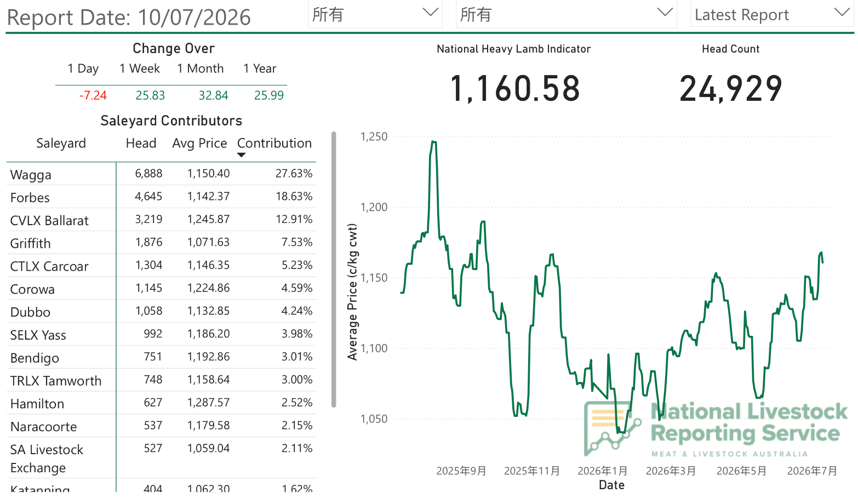Select the TRLX Tamworth saleyard row

point(161,381)
